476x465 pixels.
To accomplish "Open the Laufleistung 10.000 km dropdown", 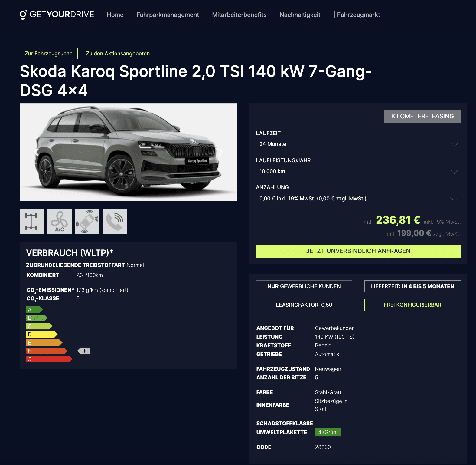I will coord(358,171).
